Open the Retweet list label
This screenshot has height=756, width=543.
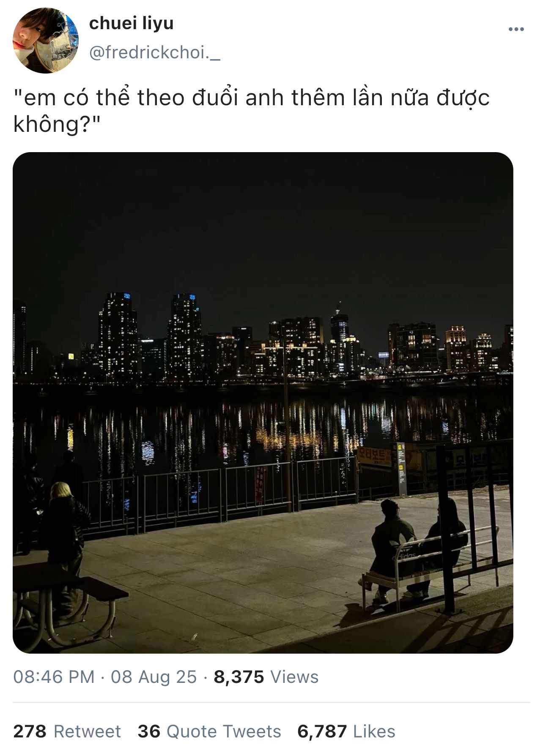point(87,731)
